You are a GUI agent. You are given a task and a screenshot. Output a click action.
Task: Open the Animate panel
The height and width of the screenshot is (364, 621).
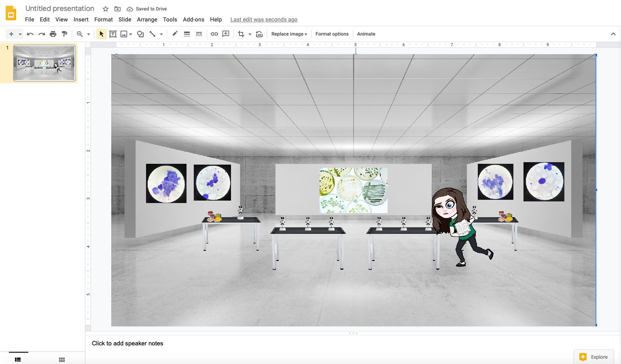(x=366, y=34)
